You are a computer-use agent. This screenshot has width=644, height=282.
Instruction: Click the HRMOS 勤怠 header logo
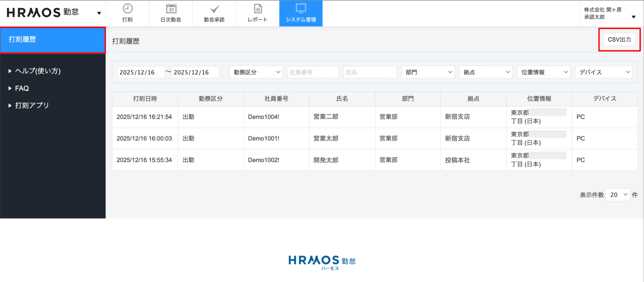(43, 12)
